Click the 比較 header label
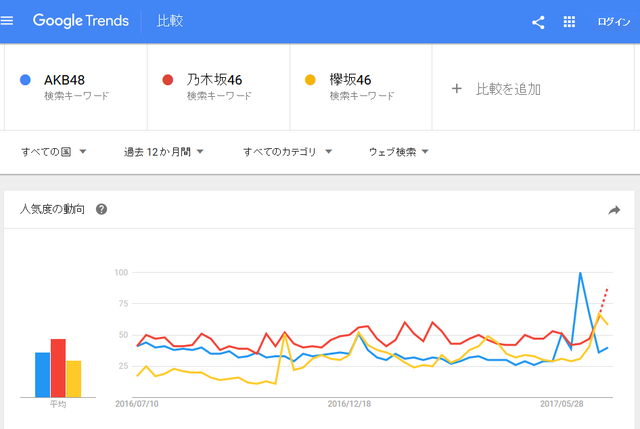 pyautogui.click(x=170, y=21)
